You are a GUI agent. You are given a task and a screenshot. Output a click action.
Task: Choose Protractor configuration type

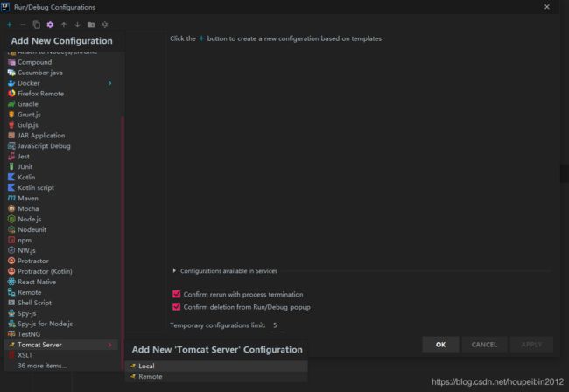click(x=33, y=261)
